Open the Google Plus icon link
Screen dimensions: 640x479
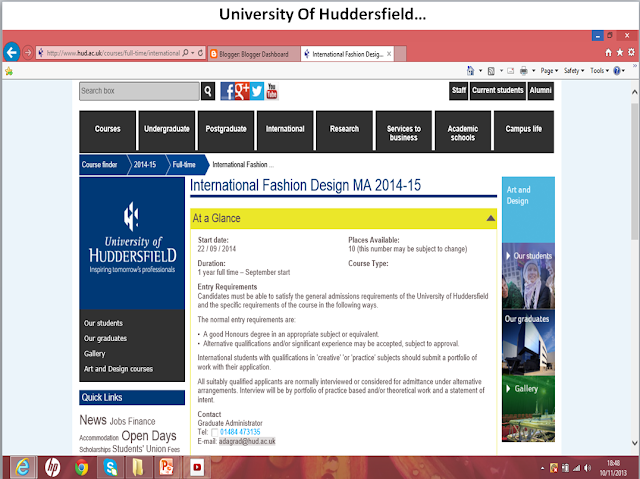(x=242, y=91)
